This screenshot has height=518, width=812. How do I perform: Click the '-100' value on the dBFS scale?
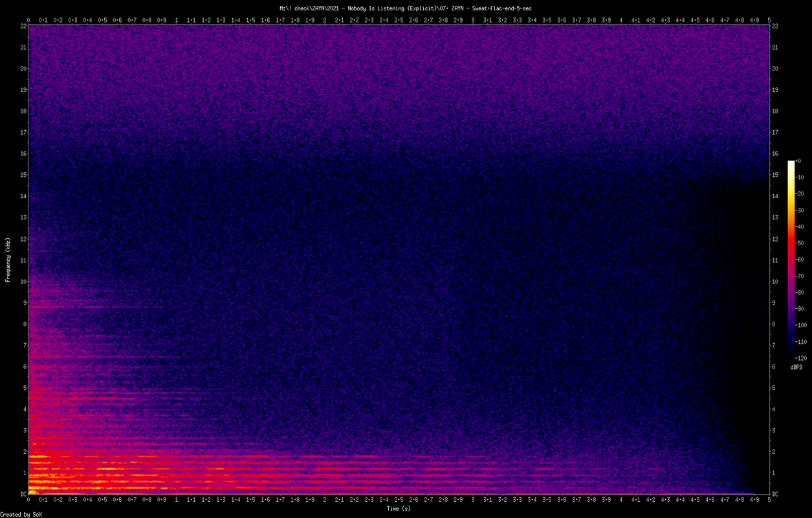[801, 325]
